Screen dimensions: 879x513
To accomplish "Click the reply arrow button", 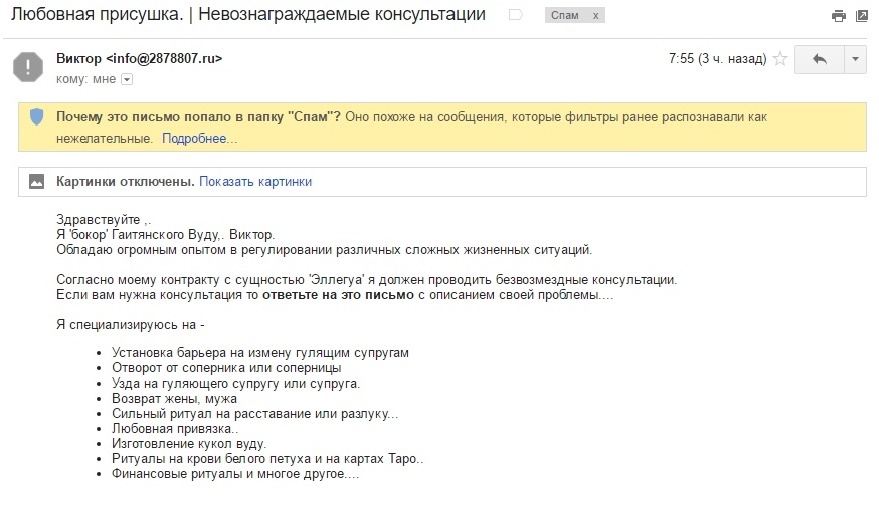I will [x=819, y=59].
